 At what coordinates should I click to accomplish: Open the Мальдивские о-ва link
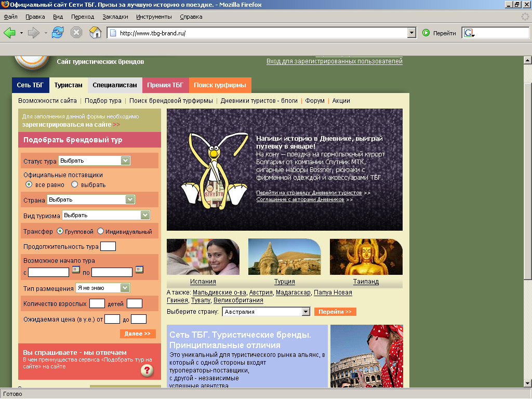click(x=220, y=292)
